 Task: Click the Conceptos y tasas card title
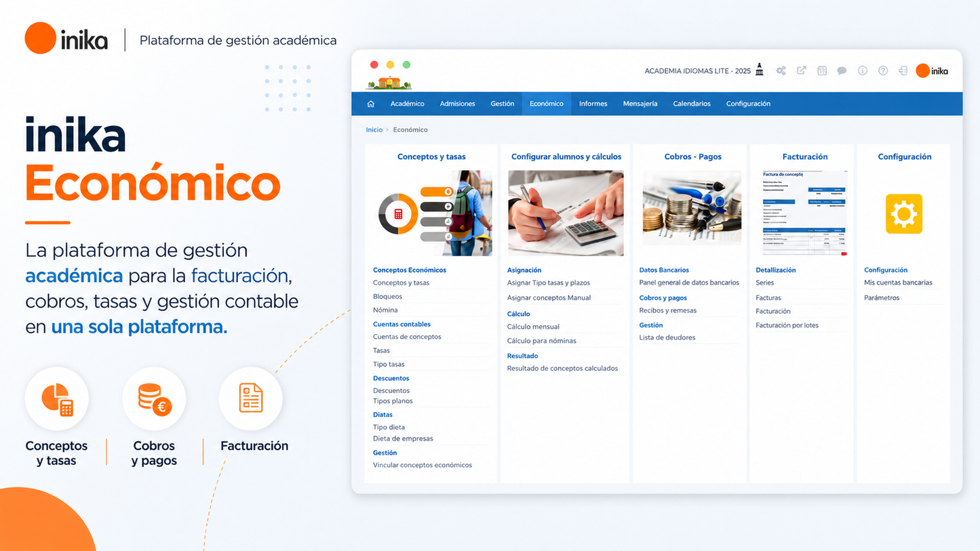click(x=431, y=157)
